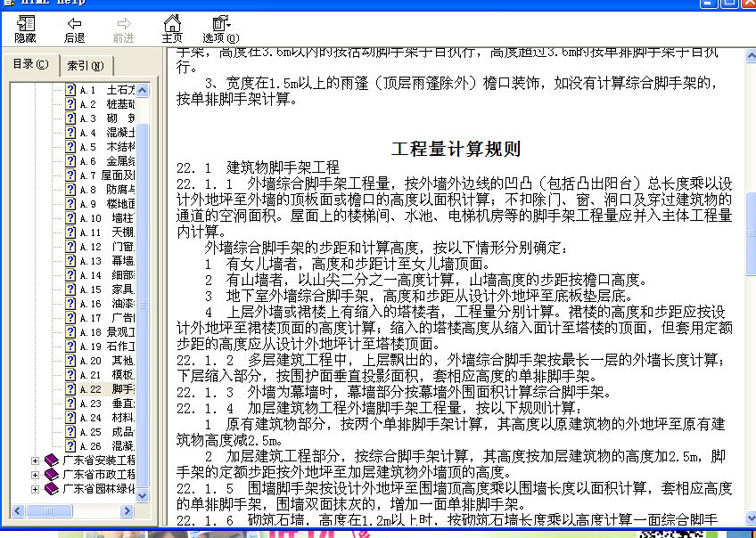Select topic icon for A.6 金属结构
This screenshot has height=538, width=756.
click(x=70, y=161)
